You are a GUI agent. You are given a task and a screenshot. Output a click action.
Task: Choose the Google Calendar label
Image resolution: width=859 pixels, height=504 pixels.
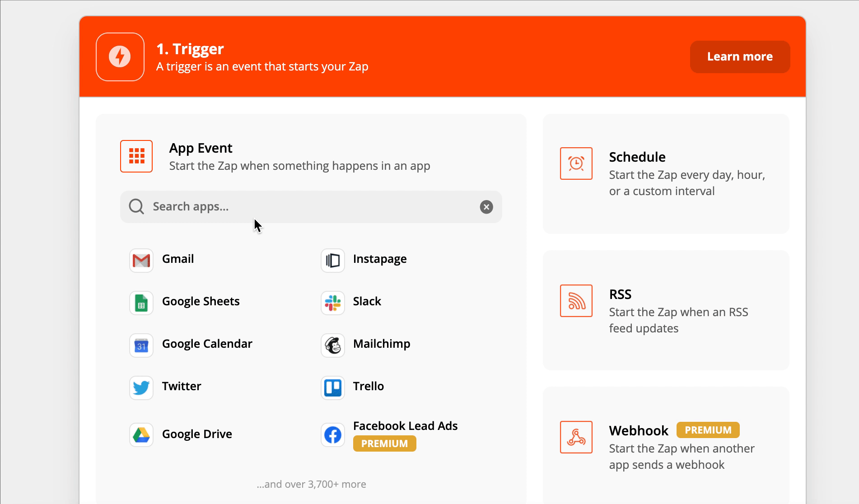click(207, 344)
